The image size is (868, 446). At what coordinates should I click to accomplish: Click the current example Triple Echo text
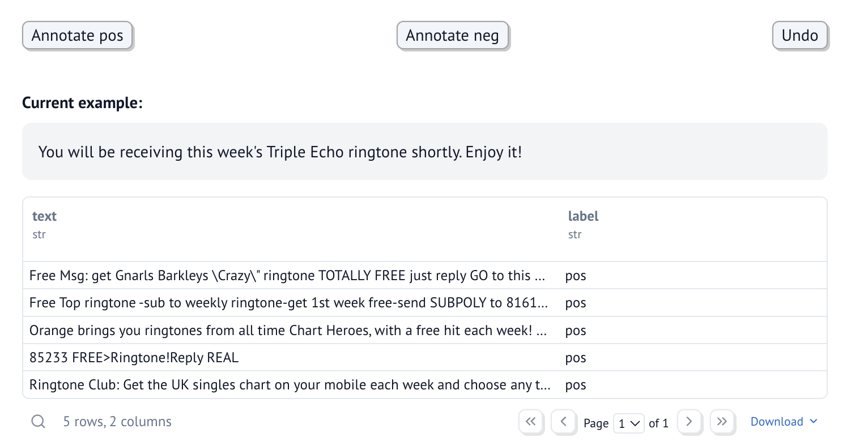tap(280, 152)
